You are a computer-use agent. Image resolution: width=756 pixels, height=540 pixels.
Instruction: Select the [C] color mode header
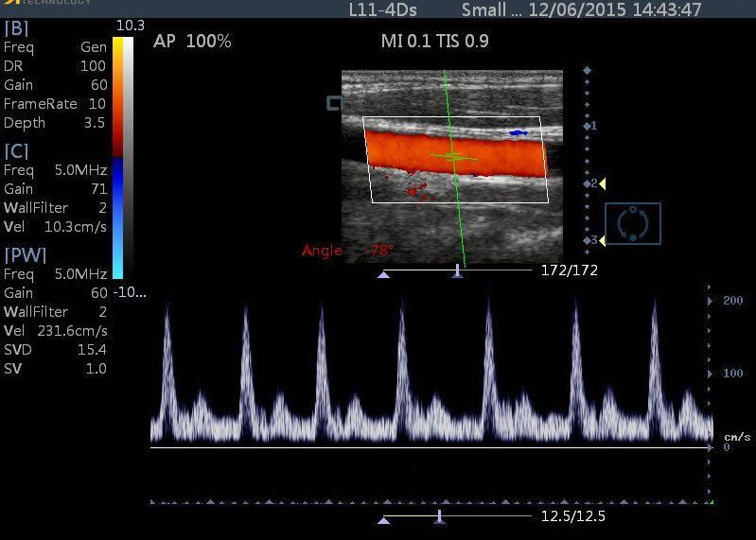click(16, 151)
